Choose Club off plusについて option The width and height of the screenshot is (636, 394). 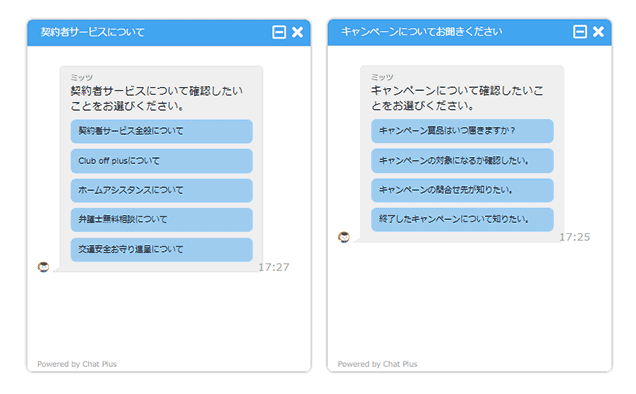[161, 161]
